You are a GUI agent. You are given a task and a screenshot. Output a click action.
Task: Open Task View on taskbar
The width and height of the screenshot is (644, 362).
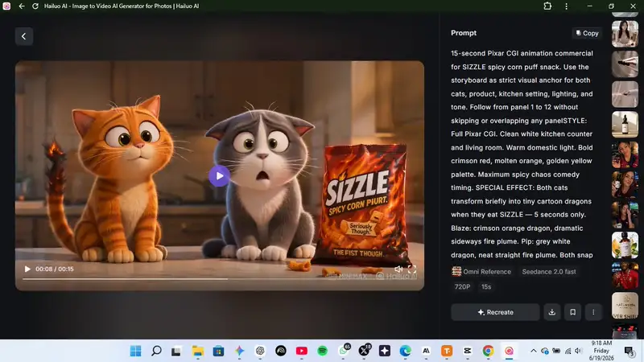(176, 351)
